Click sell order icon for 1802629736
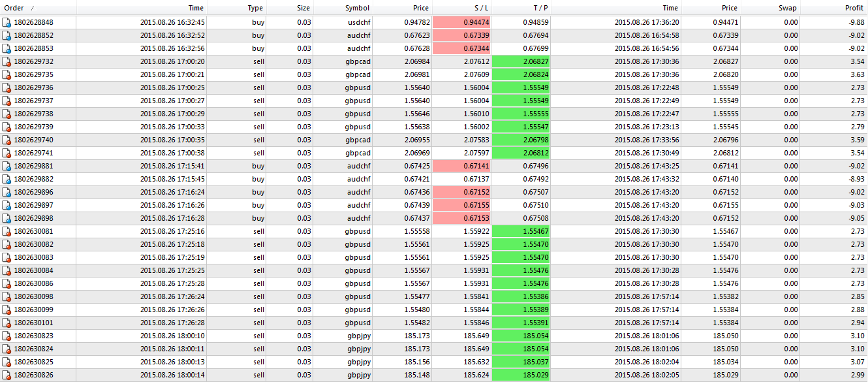 click(x=7, y=88)
